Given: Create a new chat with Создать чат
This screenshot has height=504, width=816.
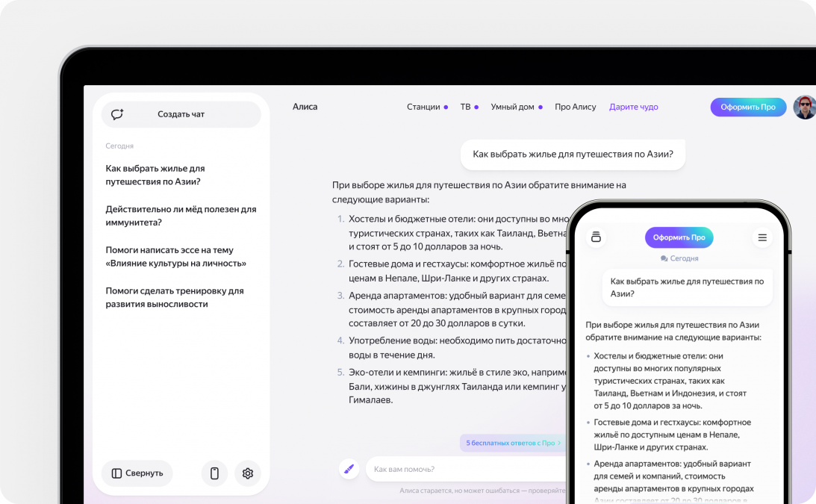Looking at the screenshot, I should 181,114.
